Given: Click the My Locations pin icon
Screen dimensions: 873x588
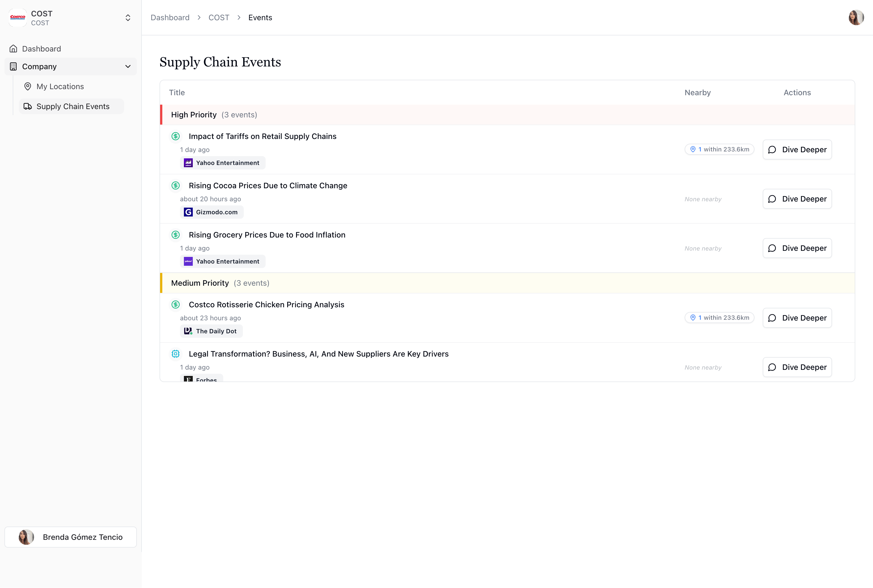Looking at the screenshot, I should [28, 86].
